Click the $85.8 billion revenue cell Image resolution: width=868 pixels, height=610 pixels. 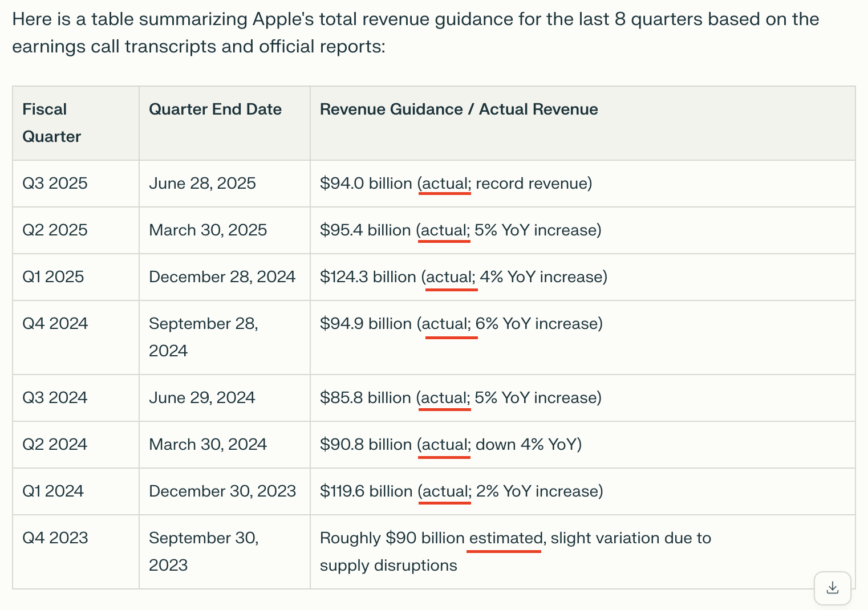tap(460, 398)
